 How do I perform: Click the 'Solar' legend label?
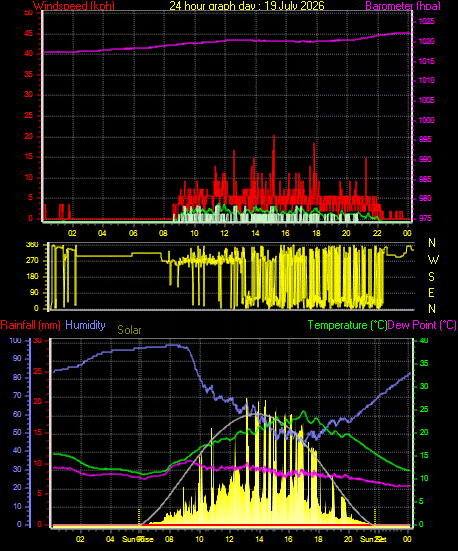pyautogui.click(x=129, y=330)
